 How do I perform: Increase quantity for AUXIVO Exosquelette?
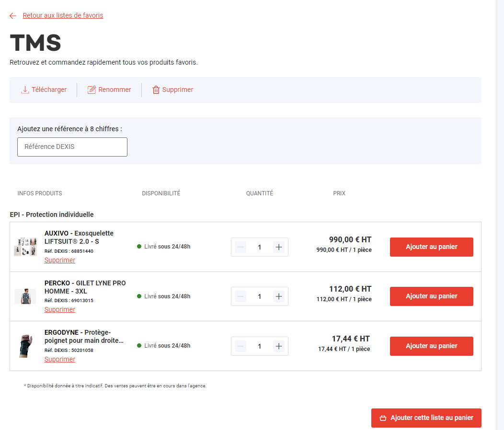[x=279, y=247]
